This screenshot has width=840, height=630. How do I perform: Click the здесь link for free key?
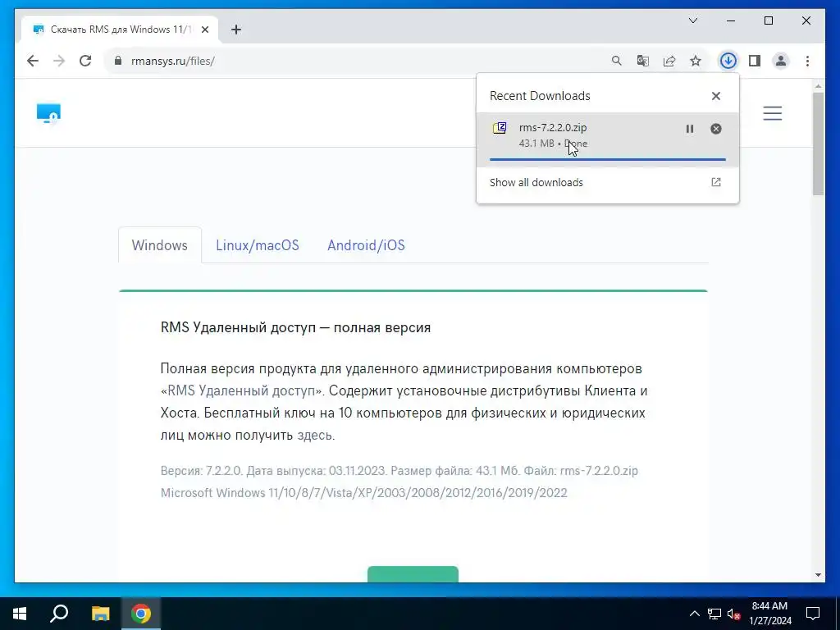click(x=315, y=435)
